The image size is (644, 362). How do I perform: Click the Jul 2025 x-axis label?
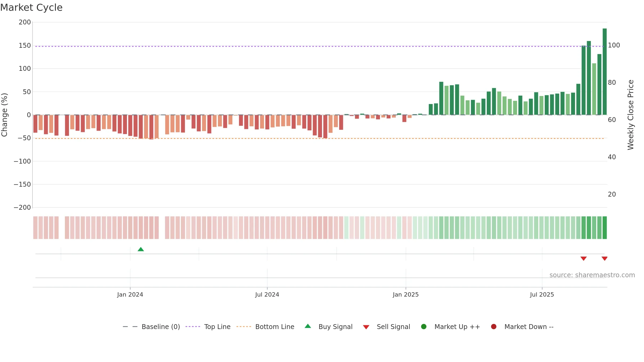542,295
